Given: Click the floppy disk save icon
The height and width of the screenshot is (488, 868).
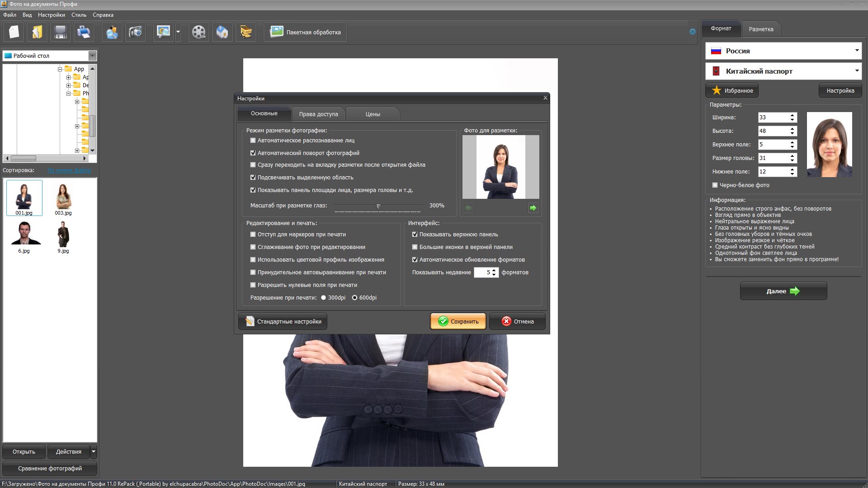Looking at the screenshot, I should point(60,32).
